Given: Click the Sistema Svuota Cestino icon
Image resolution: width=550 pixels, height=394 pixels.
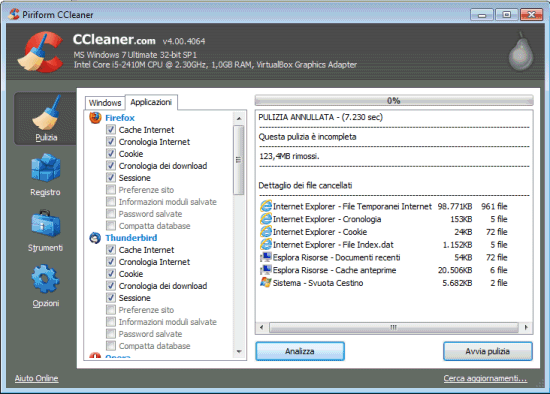Looking at the screenshot, I should click(266, 282).
